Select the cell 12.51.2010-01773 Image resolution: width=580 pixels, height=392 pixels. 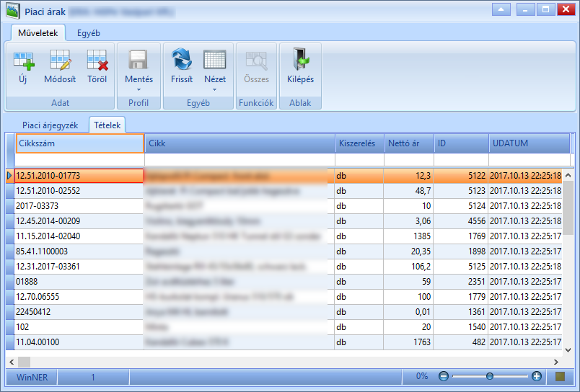click(x=79, y=176)
